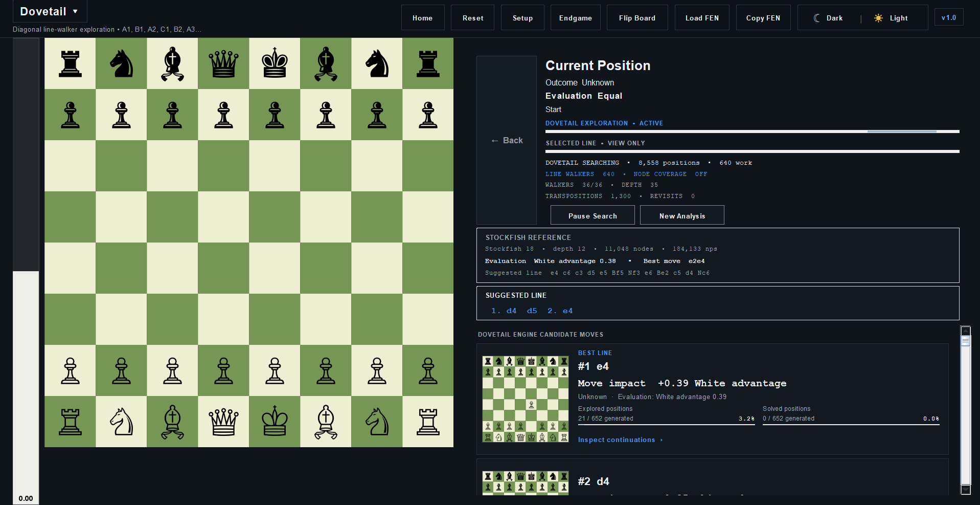Click the #2 d4 candidate heading
This screenshot has width=980, height=505.
[x=594, y=481]
